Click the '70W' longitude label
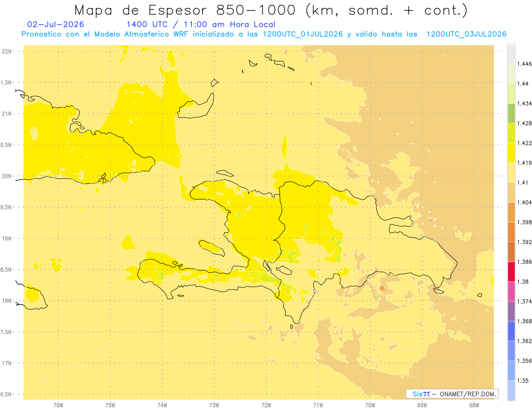This screenshot has height=411, width=532. click(370, 405)
